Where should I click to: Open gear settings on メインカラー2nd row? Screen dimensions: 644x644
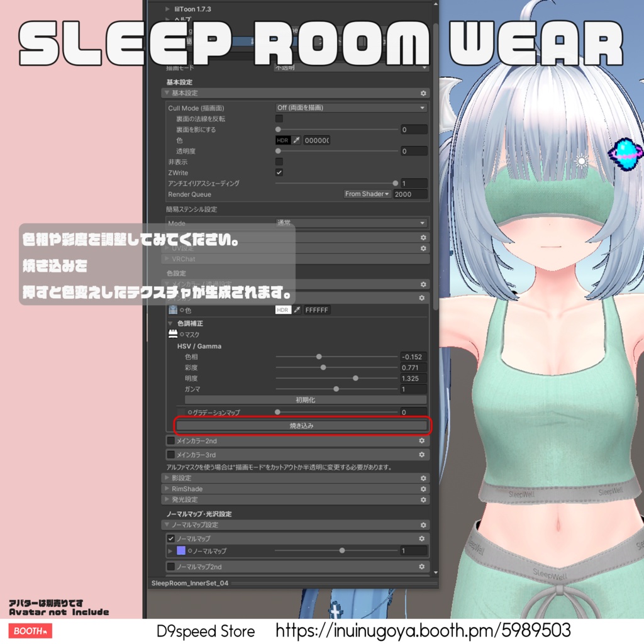(421, 441)
